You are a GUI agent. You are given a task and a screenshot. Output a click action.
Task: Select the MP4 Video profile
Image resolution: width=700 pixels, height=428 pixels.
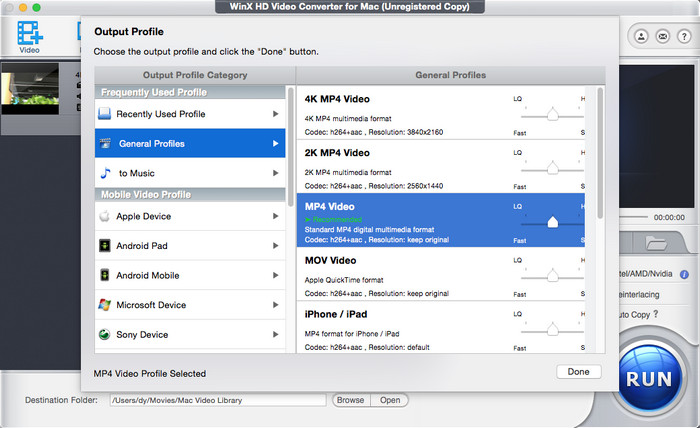[x=441, y=220]
